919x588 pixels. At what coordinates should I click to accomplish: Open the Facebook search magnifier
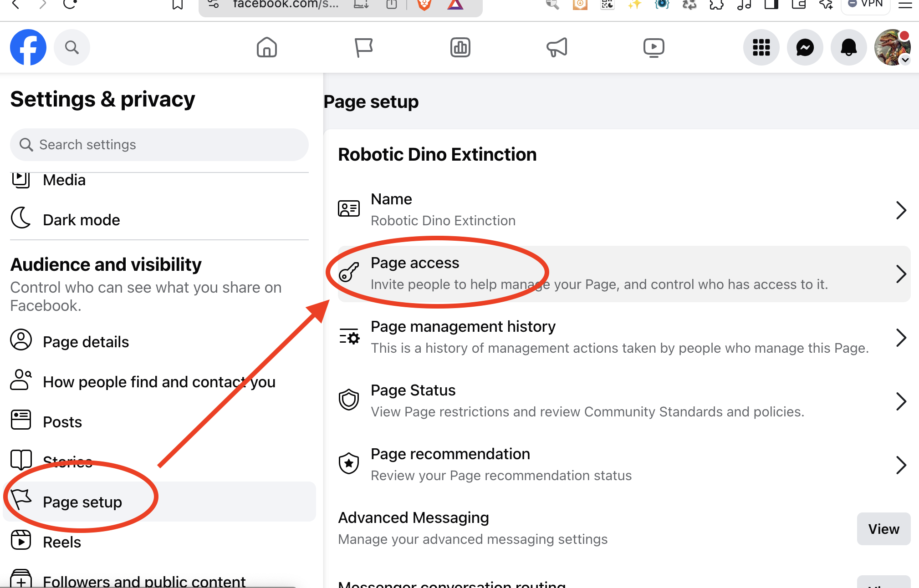coord(71,47)
